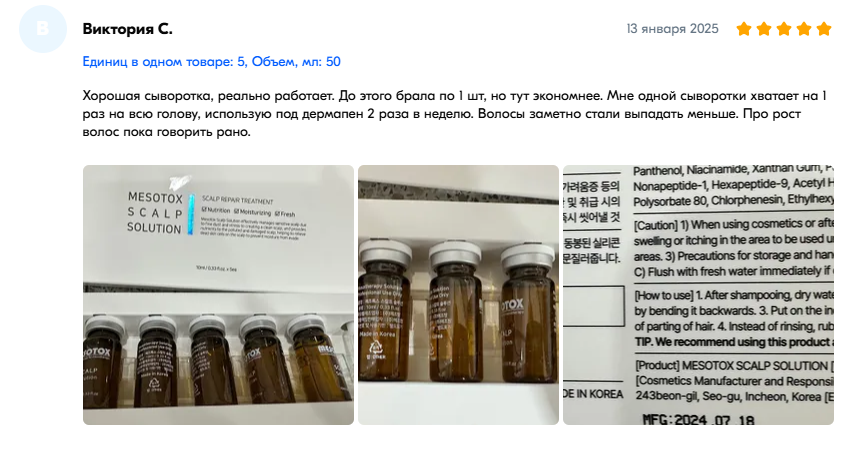Click the reviewer avatar circle
Screen dimensions: 846x449
(43, 29)
